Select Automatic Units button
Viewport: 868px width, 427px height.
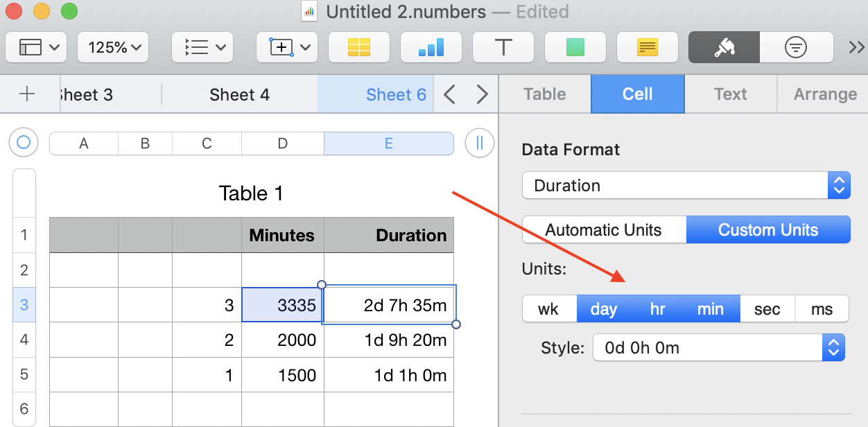[x=603, y=230]
